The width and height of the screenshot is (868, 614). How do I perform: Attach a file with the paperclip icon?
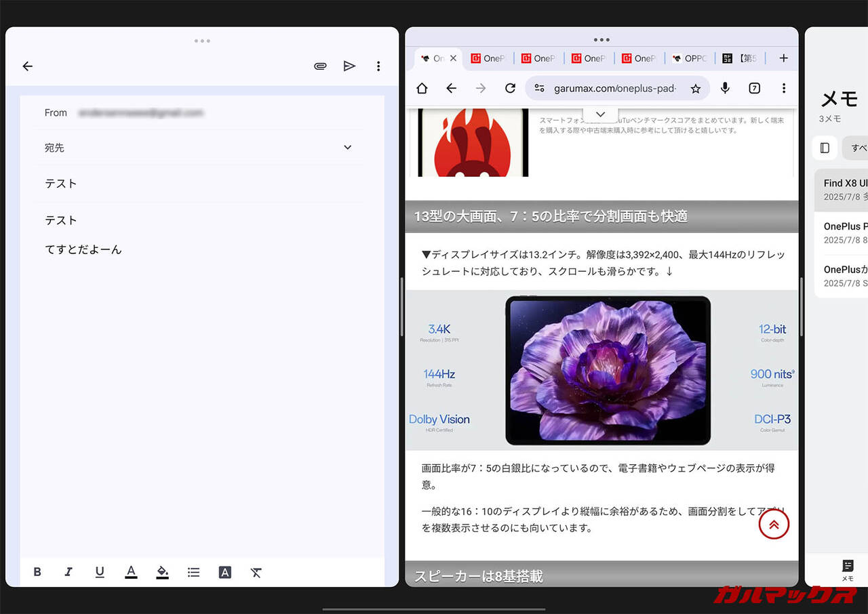click(x=320, y=66)
